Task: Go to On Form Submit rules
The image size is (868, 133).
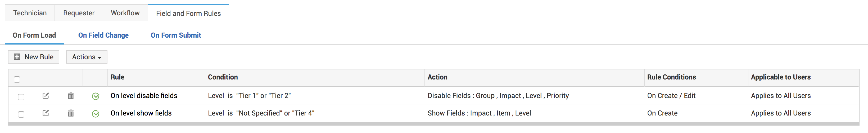Action: 176,35
